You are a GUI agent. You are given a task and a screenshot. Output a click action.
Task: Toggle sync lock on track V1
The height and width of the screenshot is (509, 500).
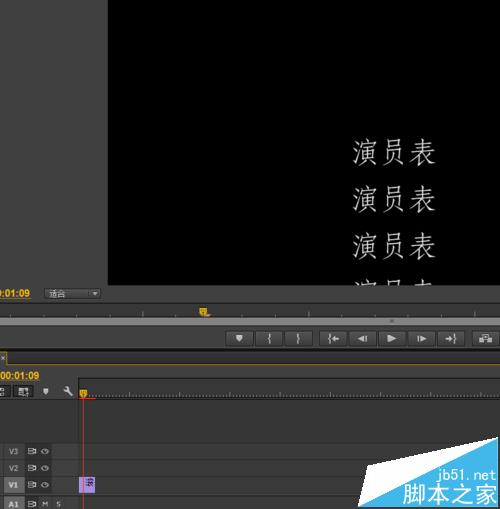pyautogui.click(x=32, y=485)
